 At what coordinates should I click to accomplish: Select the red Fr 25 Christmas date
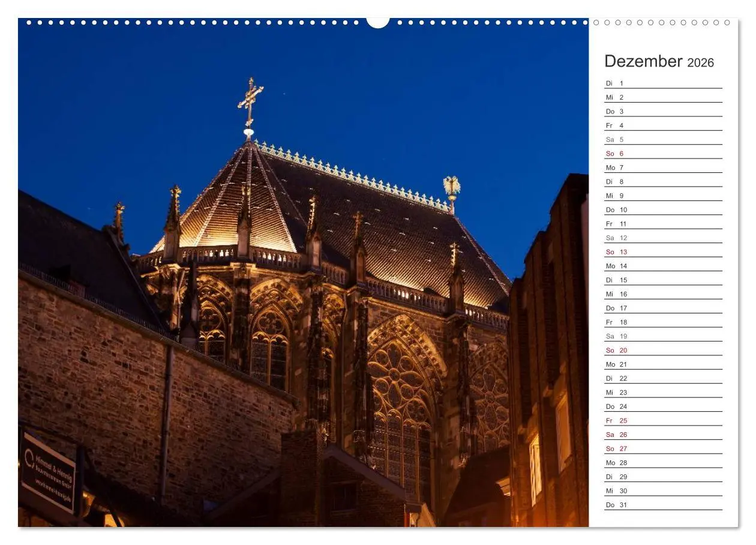click(x=617, y=420)
